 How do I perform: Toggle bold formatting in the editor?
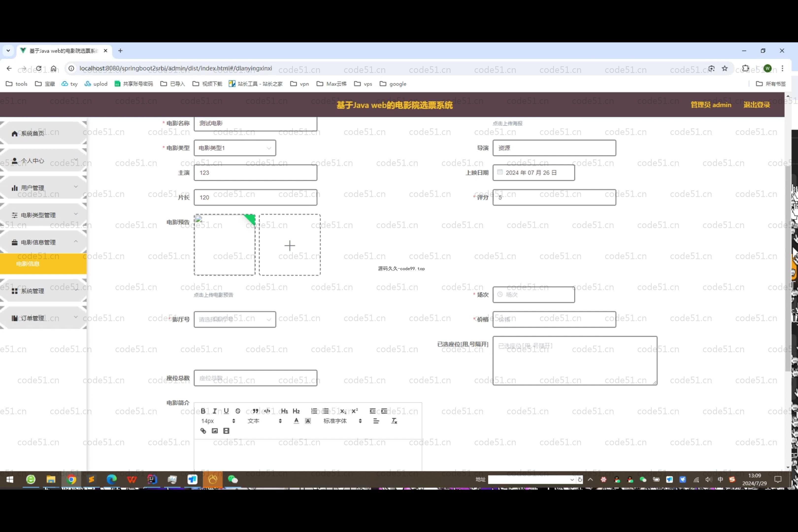point(203,411)
